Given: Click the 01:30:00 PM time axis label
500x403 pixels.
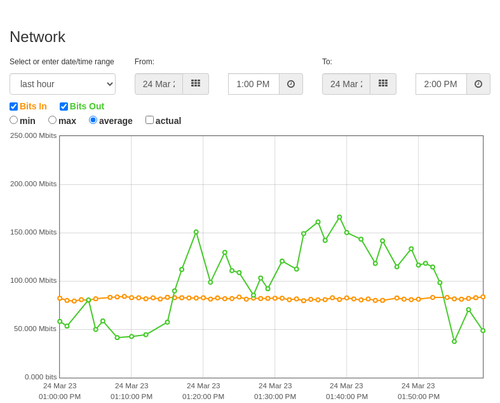Looking at the screenshot, I should (x=275, y=397).
